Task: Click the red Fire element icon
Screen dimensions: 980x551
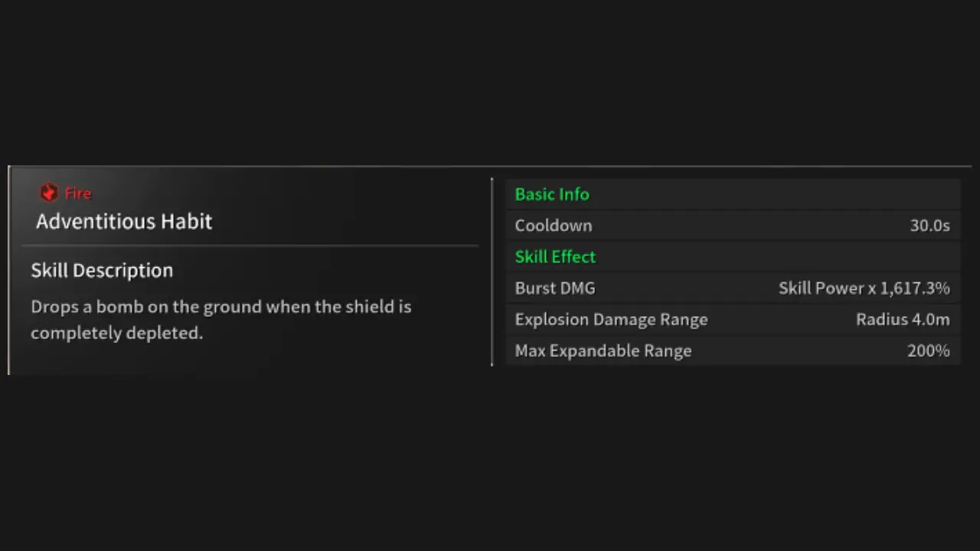Action: [x=48, y=192]
